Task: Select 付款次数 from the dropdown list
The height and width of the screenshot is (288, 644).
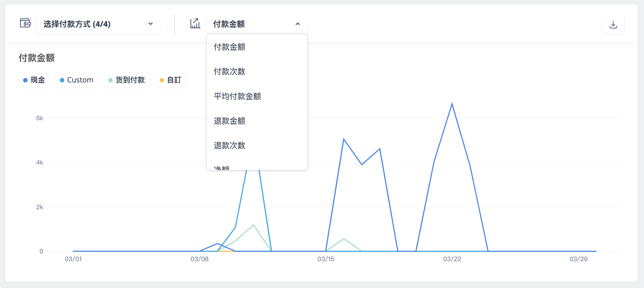Action: (257, 71)
